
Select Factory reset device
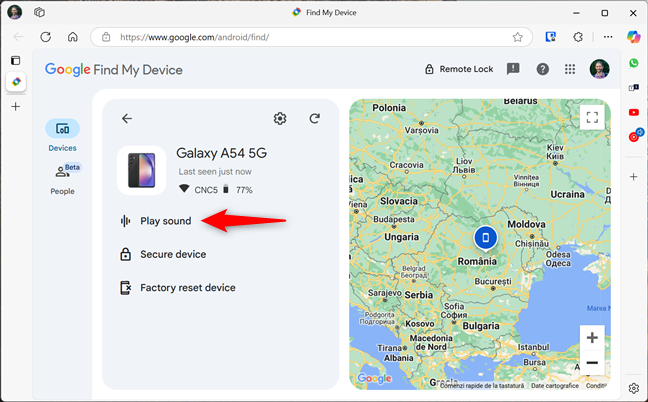point(188,288)
